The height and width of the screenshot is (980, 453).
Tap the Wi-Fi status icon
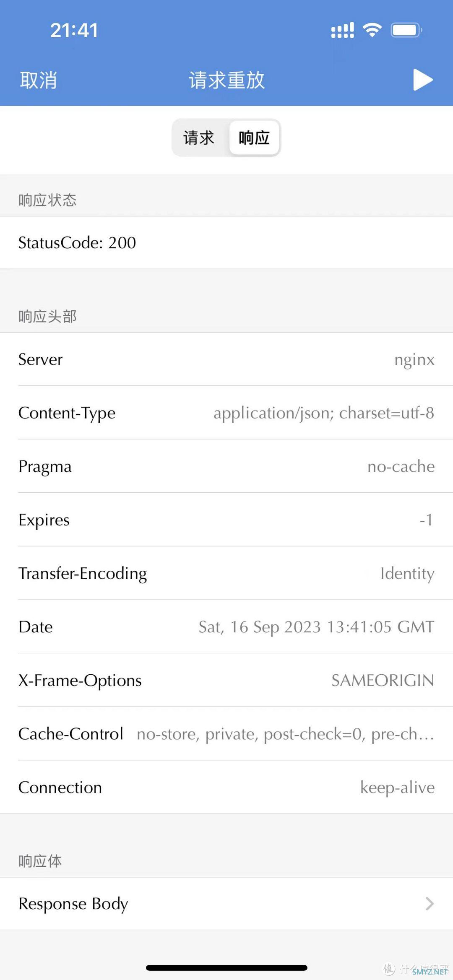click(x=372, y=30)
